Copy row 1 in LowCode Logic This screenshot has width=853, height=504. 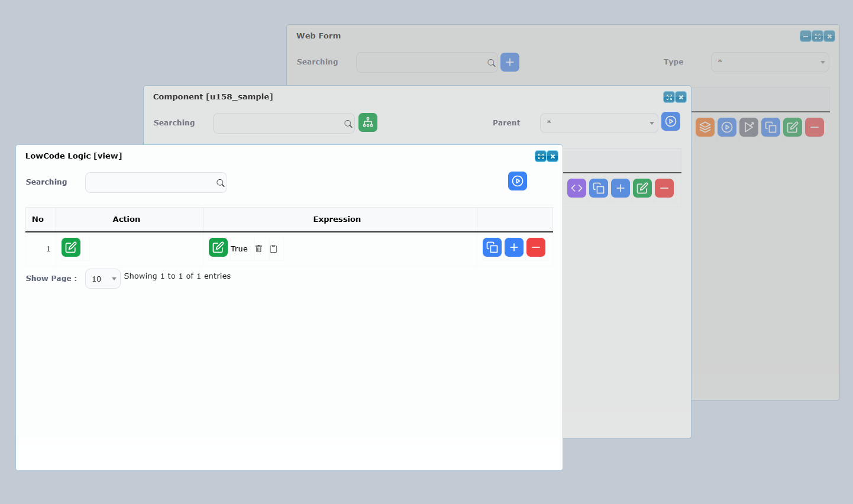coord(492,247)
